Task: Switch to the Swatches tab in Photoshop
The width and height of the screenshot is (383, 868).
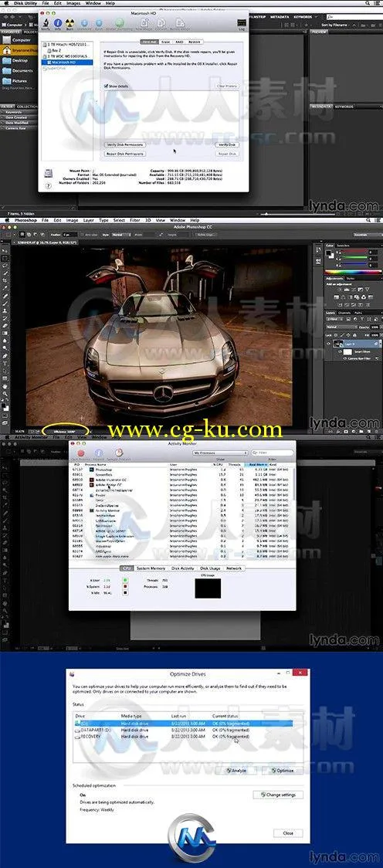Action: pos(343,244)
